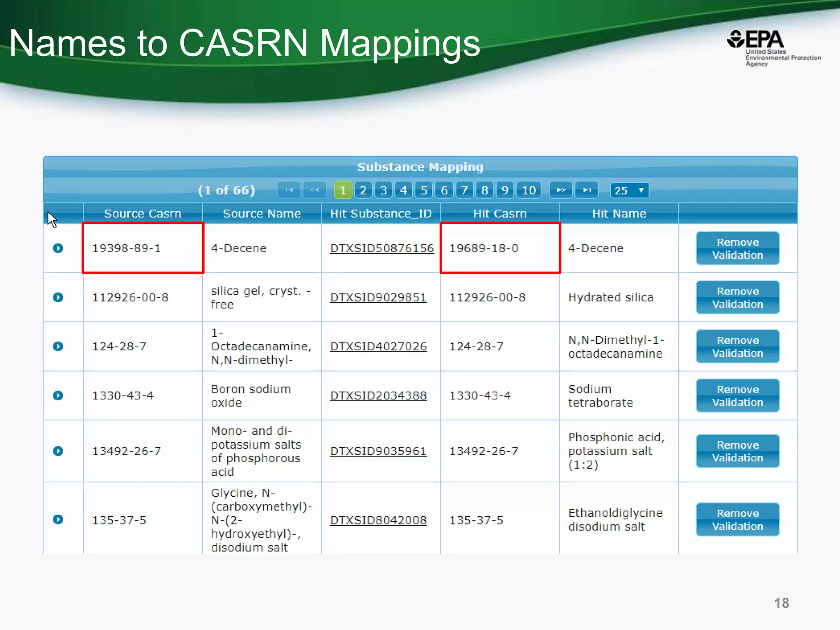Click the Hit Casrn column header
Viewport: 840px width, 630px height.
coord(500,214)
